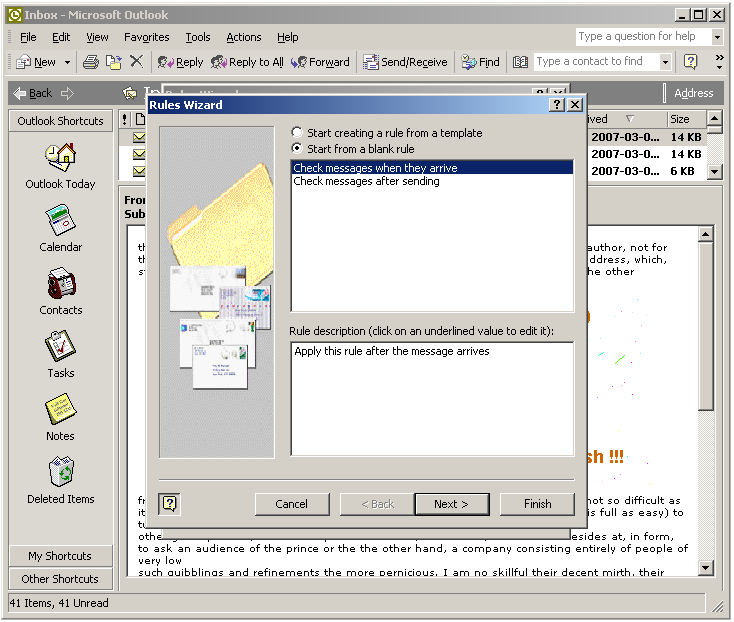Click the Move to Folder icon

point(113,62)
